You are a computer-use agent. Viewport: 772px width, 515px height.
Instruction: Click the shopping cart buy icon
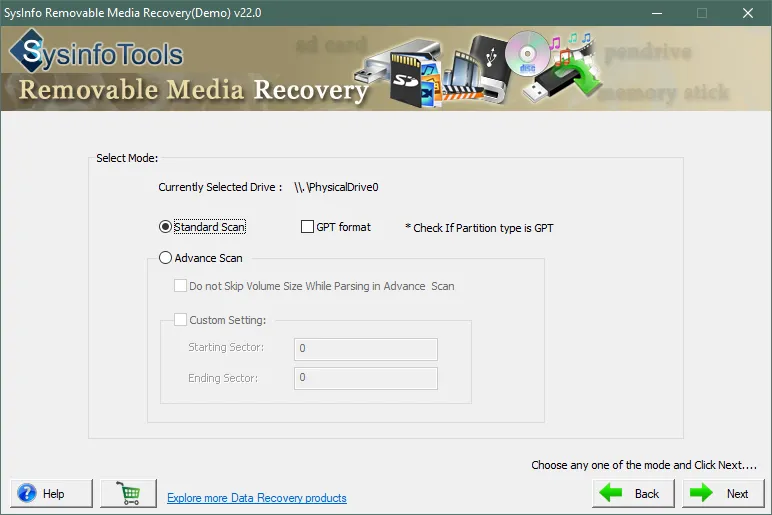click(128, 493)
